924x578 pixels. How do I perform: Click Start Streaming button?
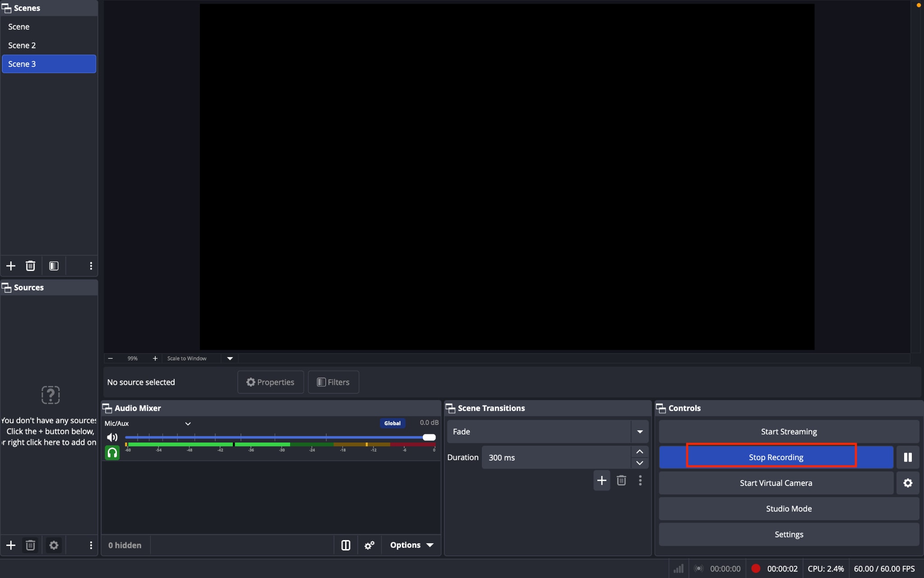789,432
